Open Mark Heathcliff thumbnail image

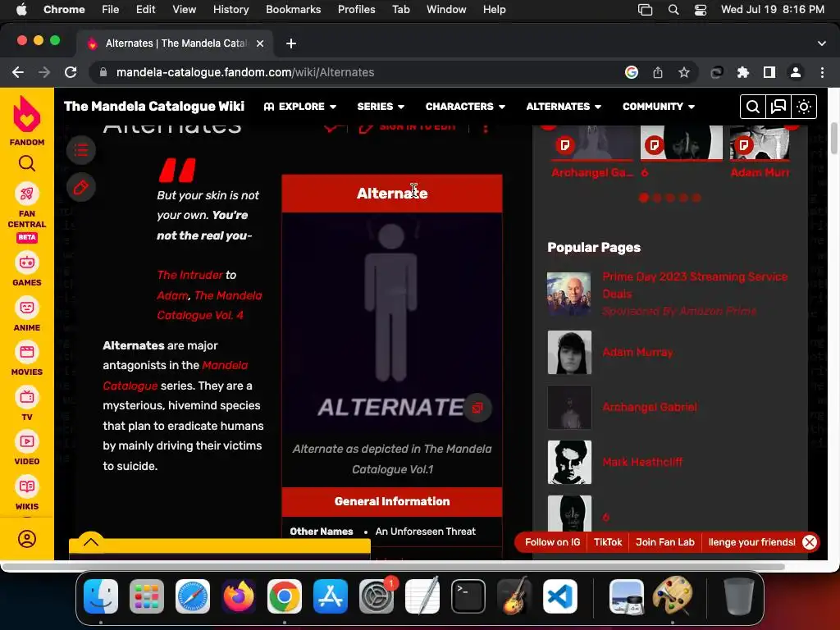[x=569, y=463]
